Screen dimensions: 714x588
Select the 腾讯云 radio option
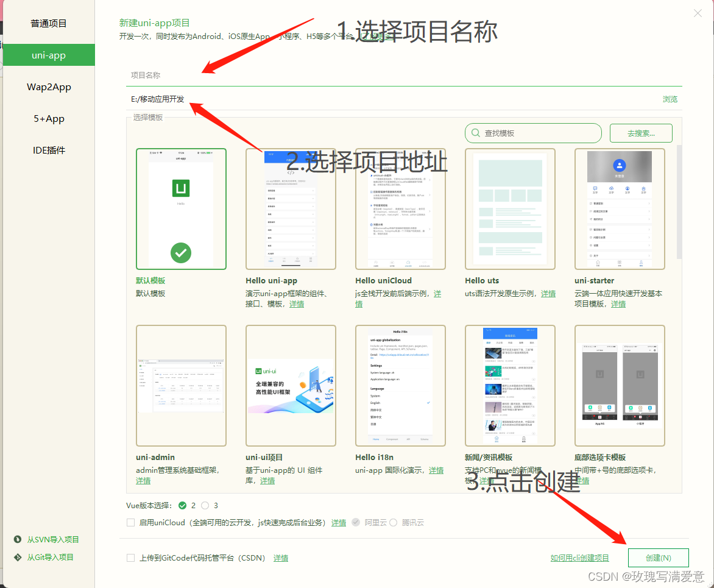point(393,522)
